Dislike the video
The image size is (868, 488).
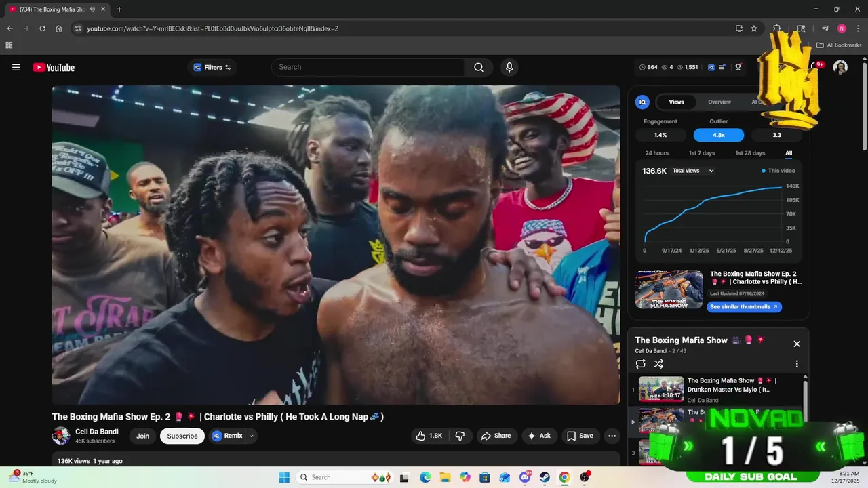[x=460, y=436]
